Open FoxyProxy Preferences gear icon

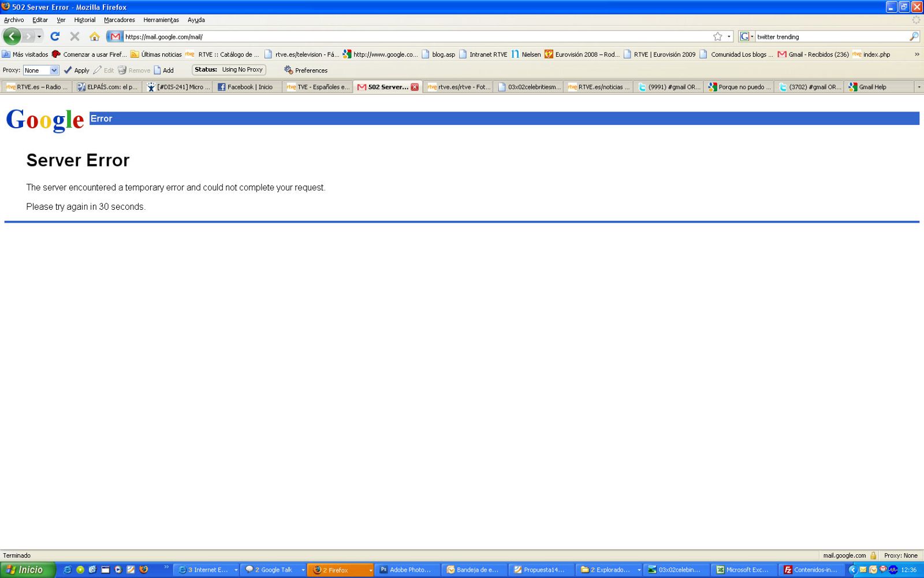287,70
